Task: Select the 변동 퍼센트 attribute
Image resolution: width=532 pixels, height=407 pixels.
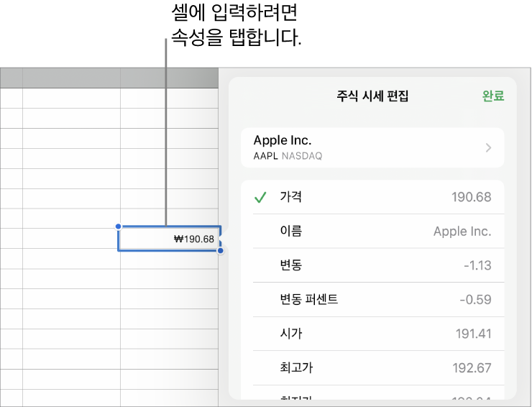Action: coord(372,299)
